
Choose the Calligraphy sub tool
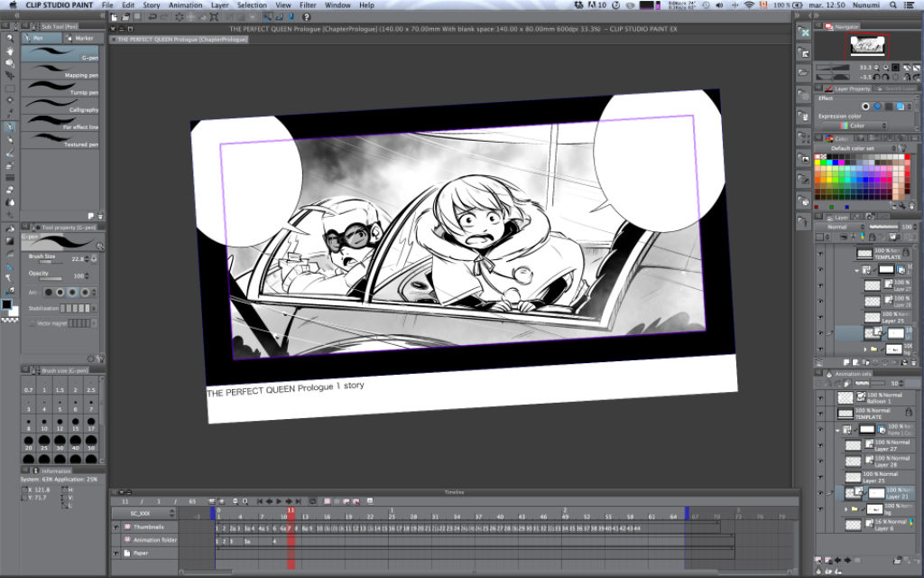pyautogui.click(x=60, y=106)
